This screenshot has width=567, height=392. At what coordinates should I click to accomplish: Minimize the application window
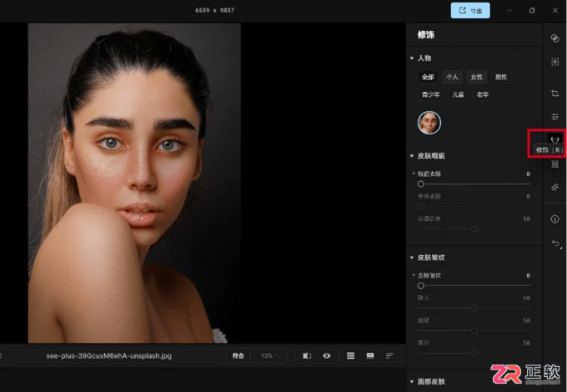[x=509, y=11]
